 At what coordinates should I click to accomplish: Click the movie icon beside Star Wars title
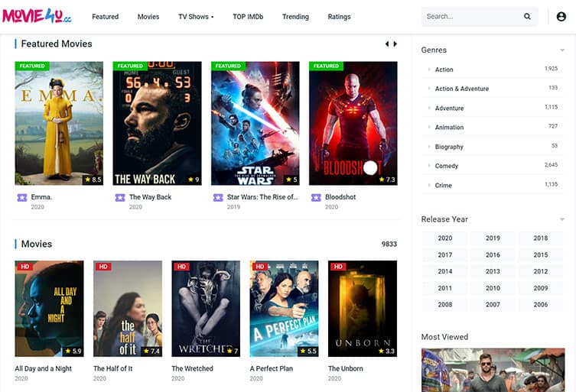[218, 197]
